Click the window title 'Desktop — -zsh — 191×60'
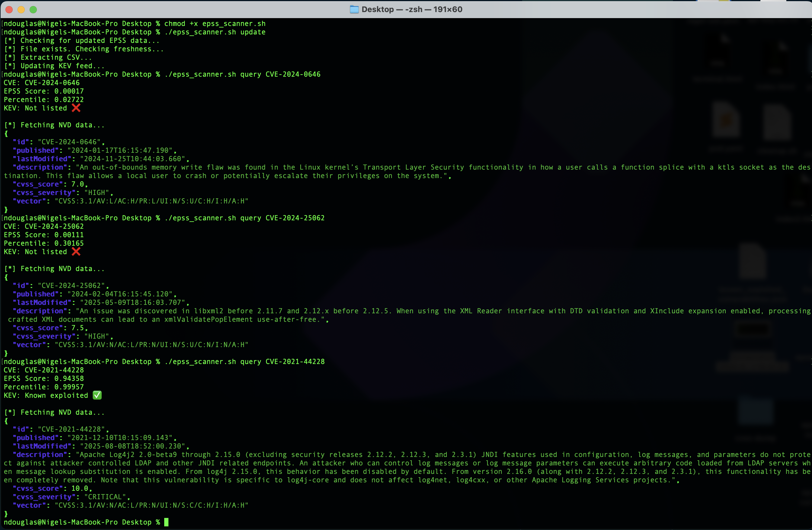The image size is (812, 530). tap(412, 10)
